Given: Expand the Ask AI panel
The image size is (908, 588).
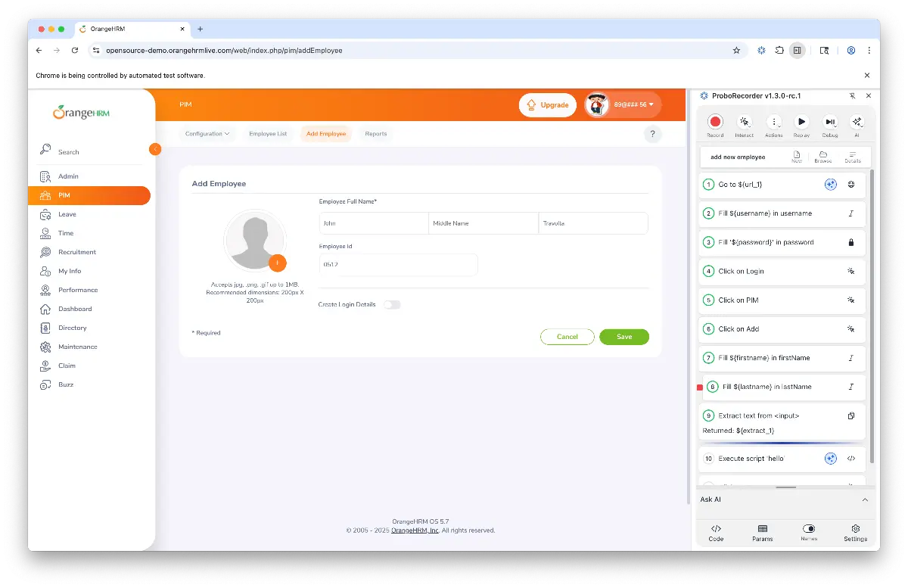Looking at the screenshot, I should pos(865,499).
